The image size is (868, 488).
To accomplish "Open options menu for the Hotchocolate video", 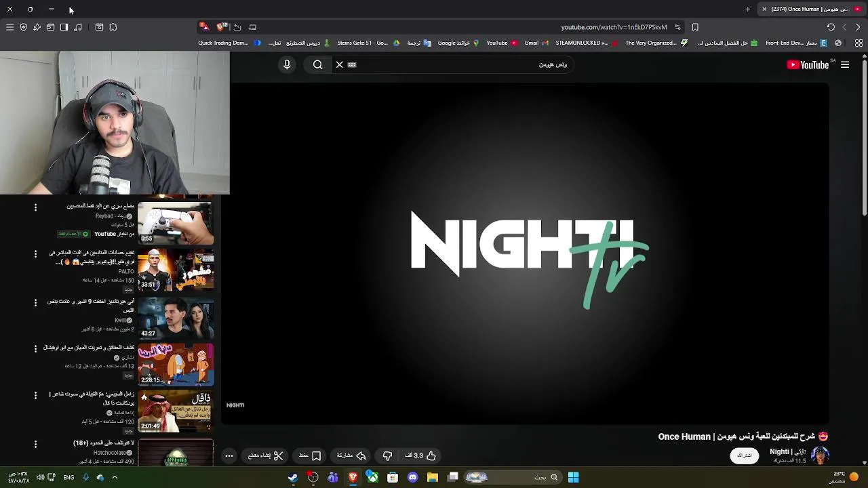I will pyautogui.click(x=35, y=444).
